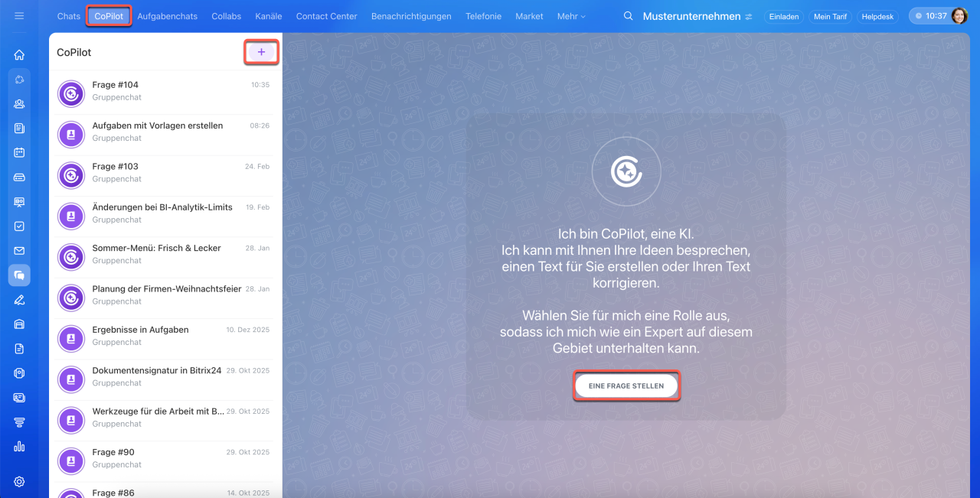The image size is (980, 498).
Task: Click the Musterunternehmen company name
Action: 691,16
